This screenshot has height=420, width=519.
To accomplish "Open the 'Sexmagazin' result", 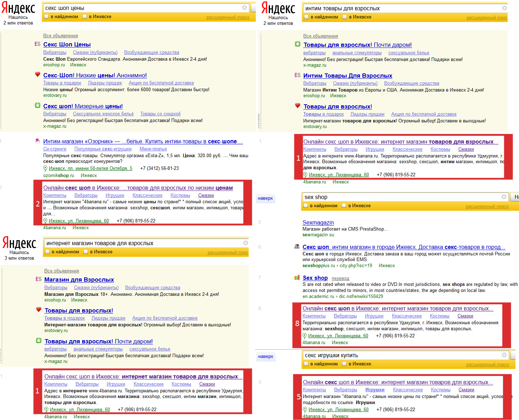I will point(318,222).
